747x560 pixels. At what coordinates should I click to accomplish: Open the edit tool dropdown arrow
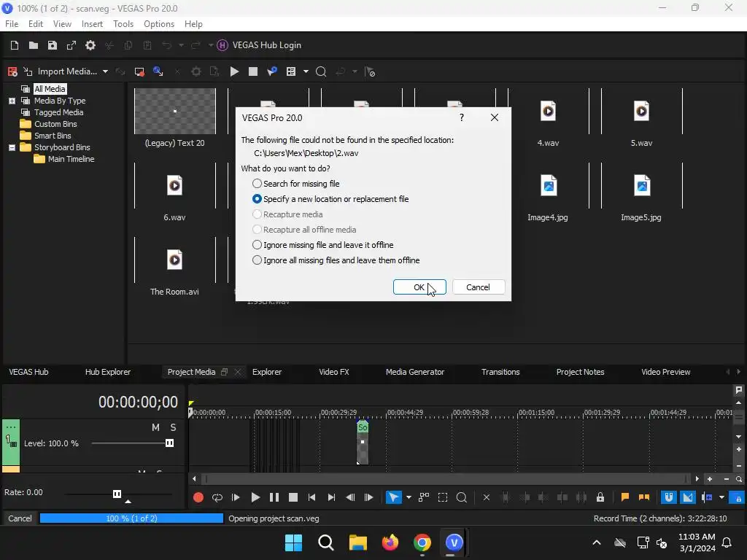(x=409, y=497)
